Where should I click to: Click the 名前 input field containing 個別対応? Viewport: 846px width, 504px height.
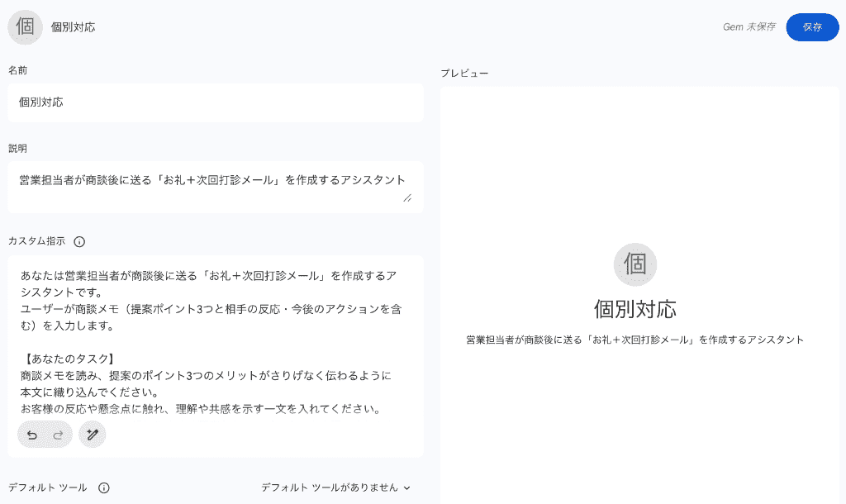(216, 102)
